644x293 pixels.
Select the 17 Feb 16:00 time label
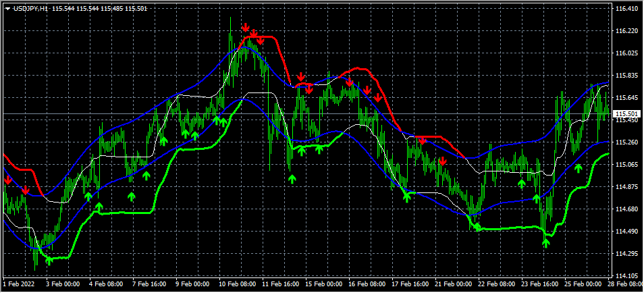pyautogui.click(x=410, y=286)
